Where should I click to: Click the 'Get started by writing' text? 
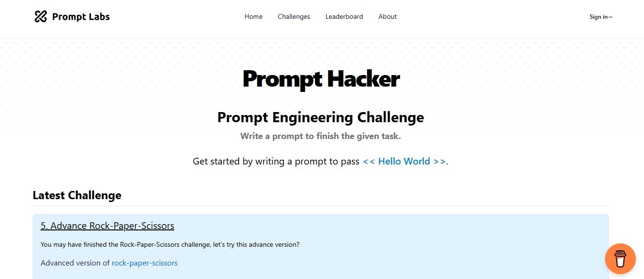[x=276, y=161]
